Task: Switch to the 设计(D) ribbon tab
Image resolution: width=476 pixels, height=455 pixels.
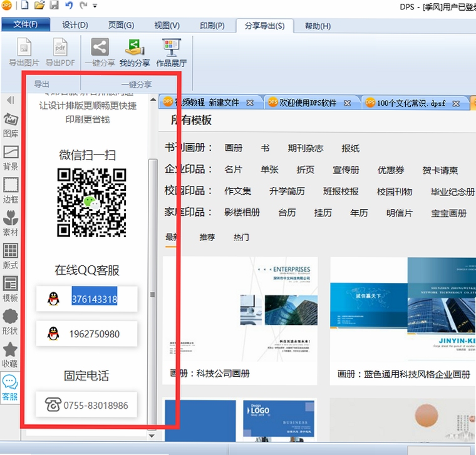Action: coord(75,25)
